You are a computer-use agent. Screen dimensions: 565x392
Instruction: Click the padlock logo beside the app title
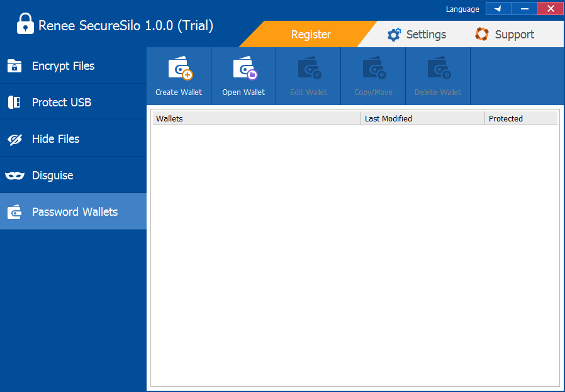tap(25, 25)
